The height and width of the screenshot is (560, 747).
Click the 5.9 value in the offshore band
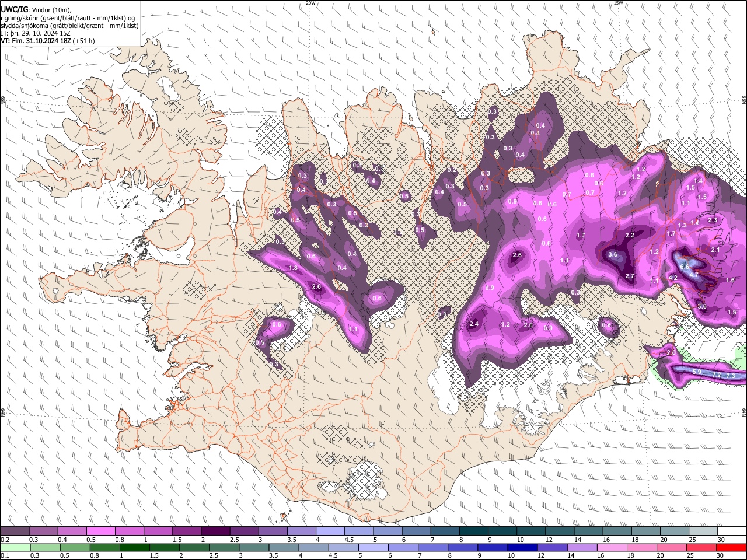tap(697, 372)
